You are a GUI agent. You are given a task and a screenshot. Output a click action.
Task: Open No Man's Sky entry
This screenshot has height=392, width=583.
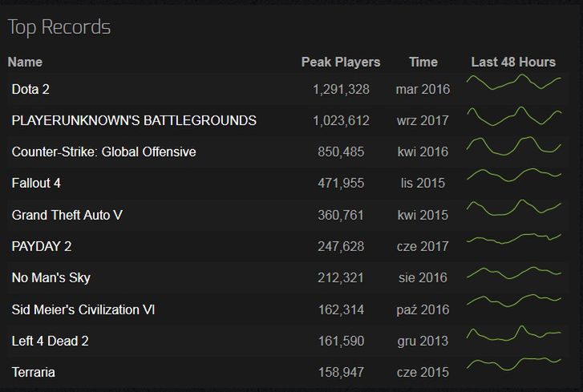pyautogui.click(x=51, y=277)
